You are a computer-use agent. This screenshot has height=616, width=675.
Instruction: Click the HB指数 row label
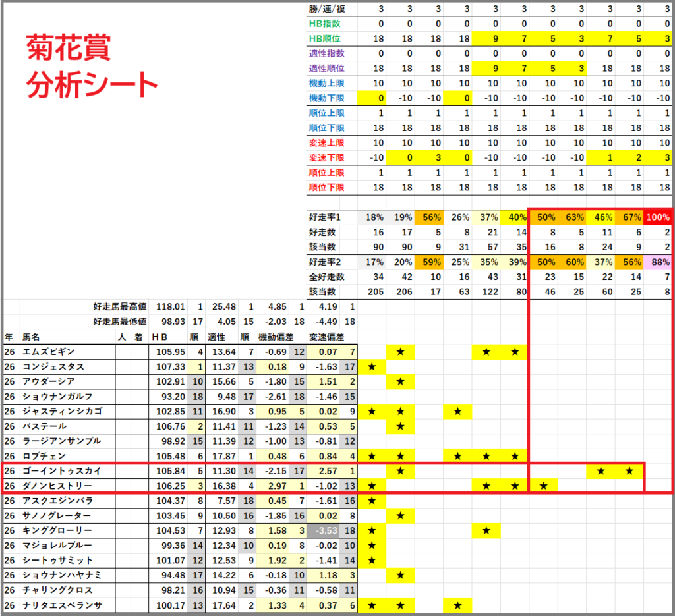coord(324,24)
